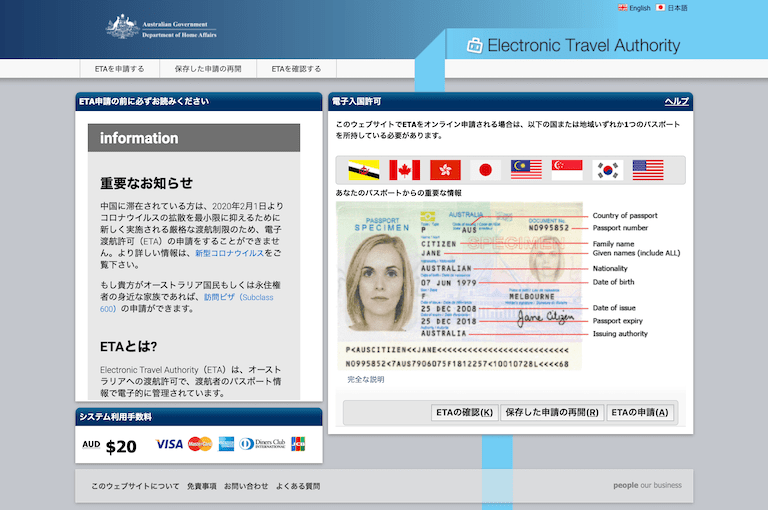This screenshot has height=510, width=768.
Task: Click the AUD $20 fee amount
Action: pyautogui.click(x=109, y=446)
